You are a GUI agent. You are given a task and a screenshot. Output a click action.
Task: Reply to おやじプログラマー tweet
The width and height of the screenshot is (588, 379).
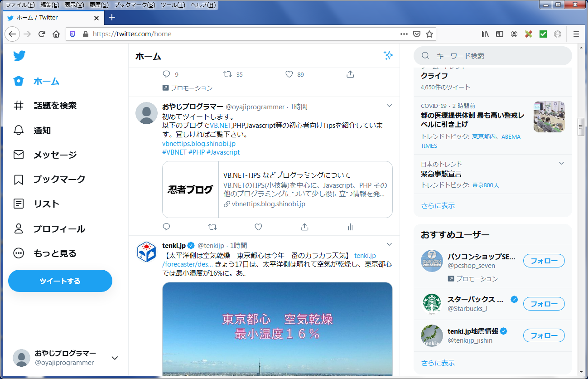(166, 227)
